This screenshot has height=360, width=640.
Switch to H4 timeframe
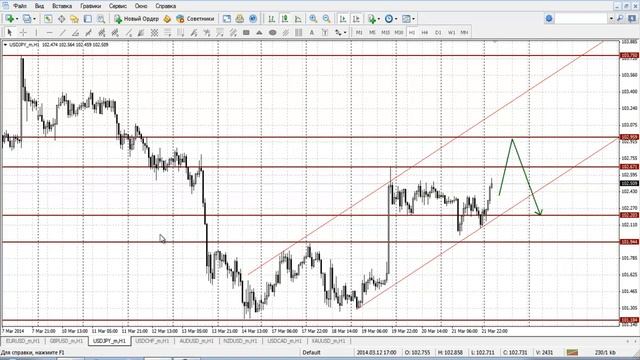(425, 32)
